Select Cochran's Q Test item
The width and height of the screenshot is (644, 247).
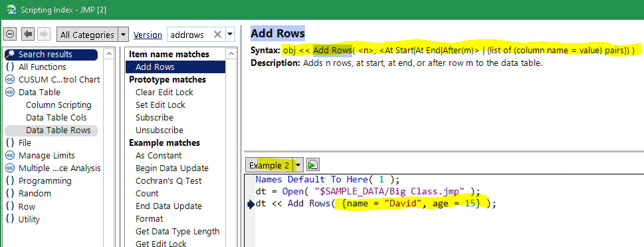[x=169, y=180]
